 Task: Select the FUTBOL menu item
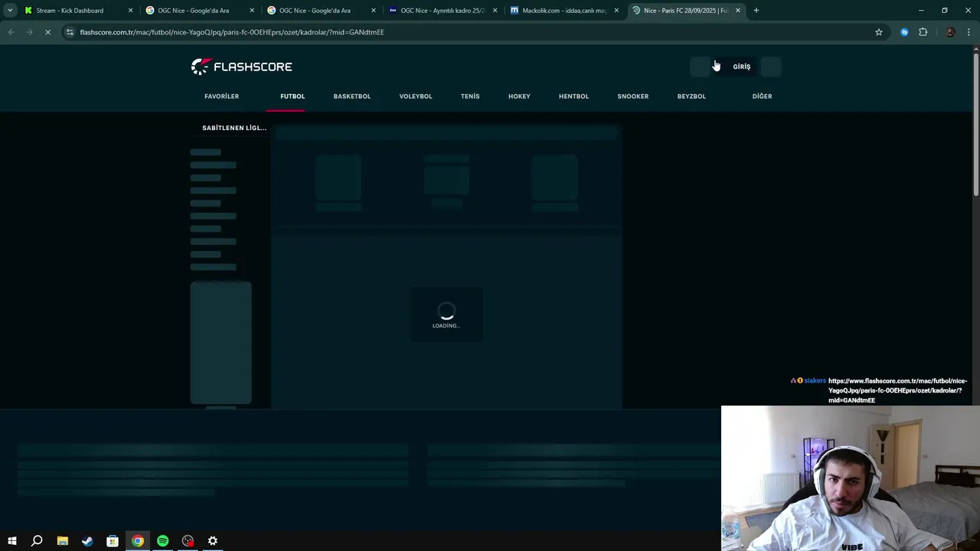[292, 96]
